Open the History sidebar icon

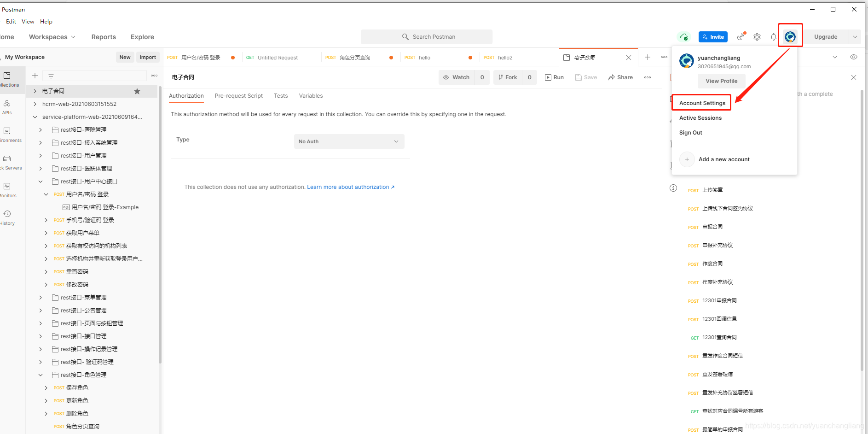coord(7,214)
